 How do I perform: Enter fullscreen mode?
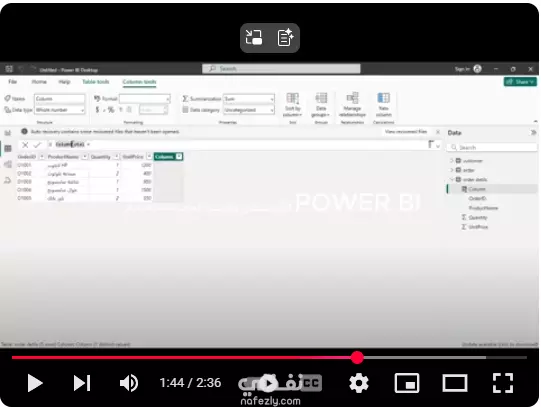point(503,383)
